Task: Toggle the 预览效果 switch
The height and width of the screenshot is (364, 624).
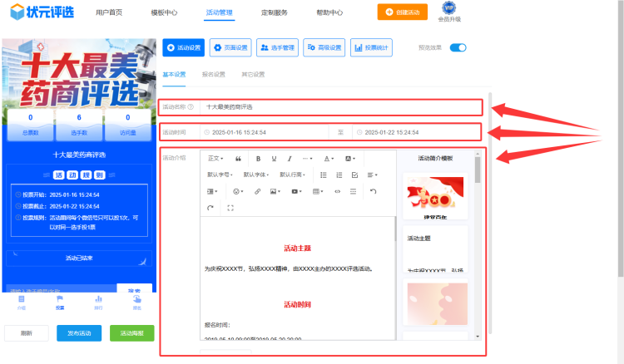Action: (458, 47)
